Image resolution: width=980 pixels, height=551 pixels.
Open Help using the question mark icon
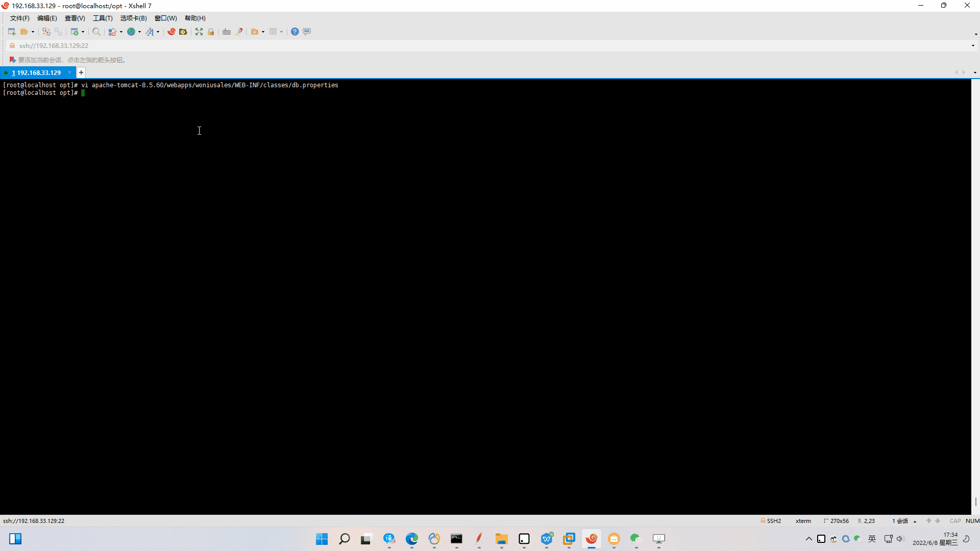point(295,32)
